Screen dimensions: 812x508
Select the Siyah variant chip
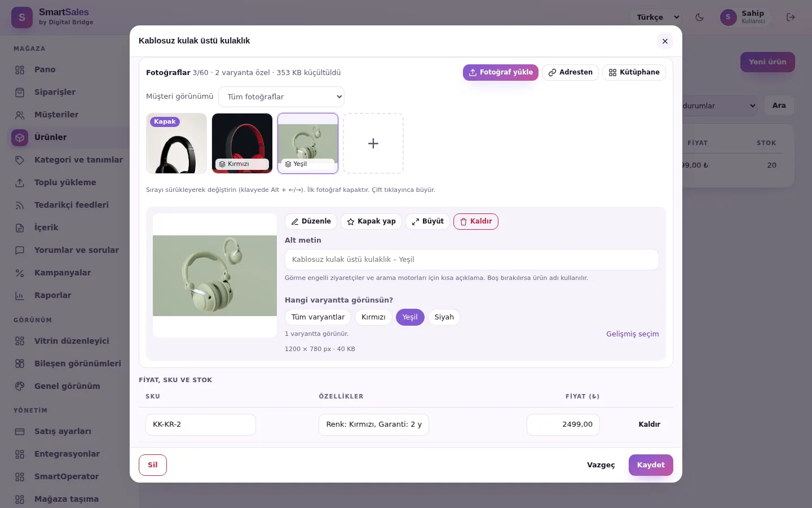coord(444,317)
